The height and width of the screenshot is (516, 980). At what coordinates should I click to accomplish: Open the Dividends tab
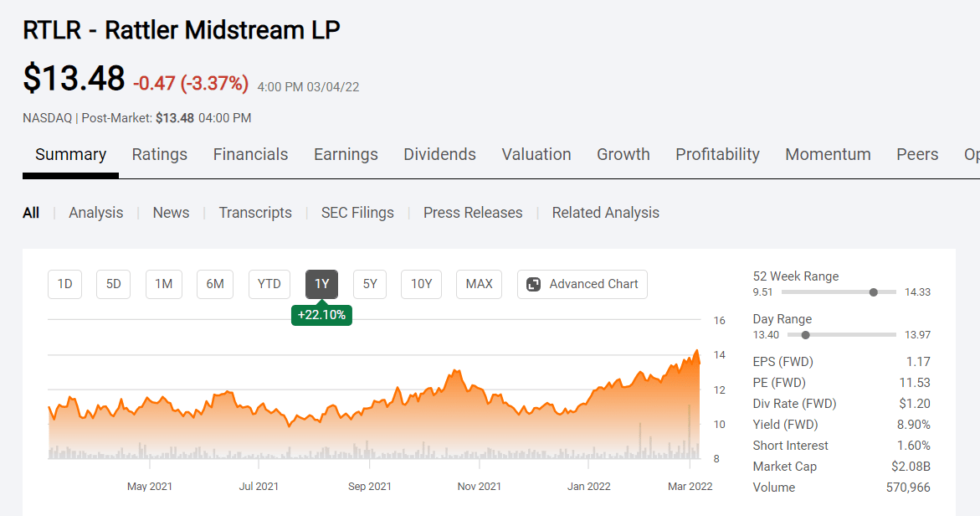tap(439, 154)
